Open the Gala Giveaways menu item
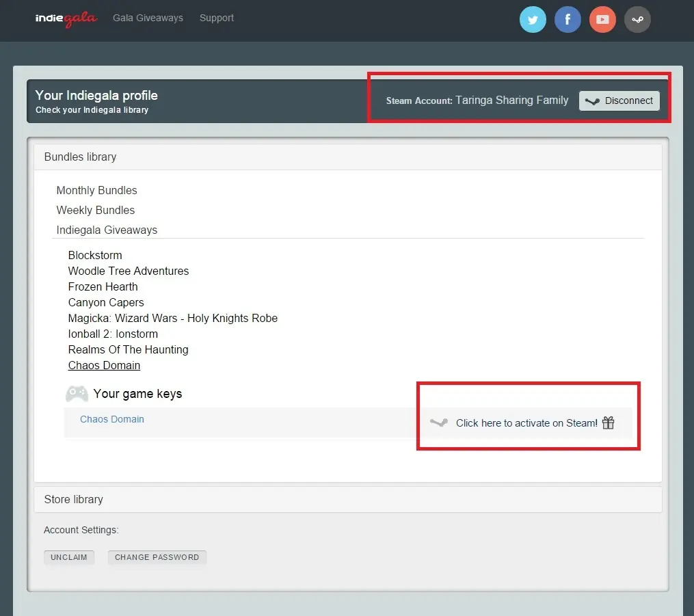Image resolution: width=694 pixels, height=616 pixels. click(148, 18)
